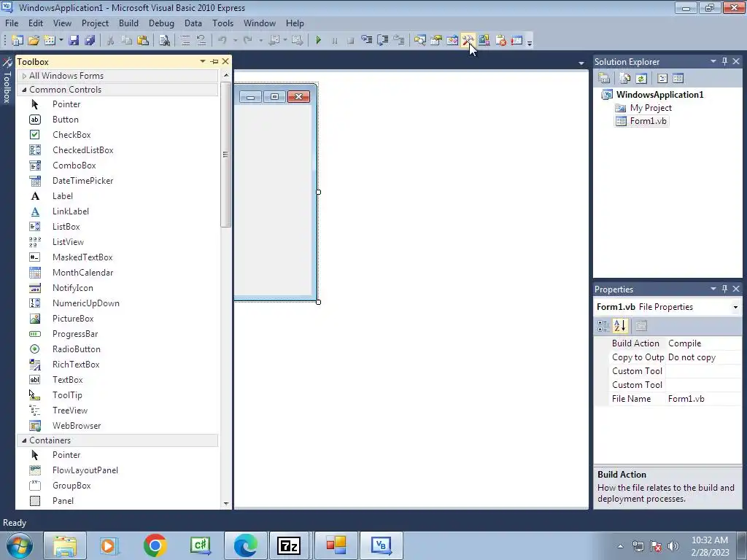747x560 pixels.
Task: Open the Tools menu
Action: pos(223,23)
